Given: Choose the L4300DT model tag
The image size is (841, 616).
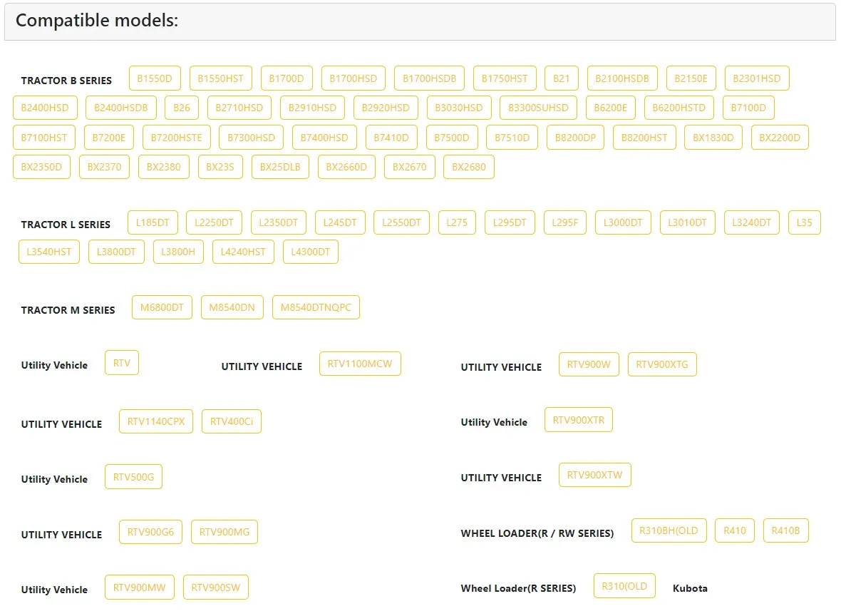Looking at the screenshot, I should click(x=310, y=252).
